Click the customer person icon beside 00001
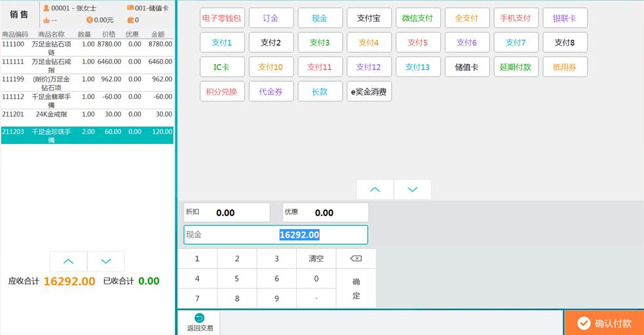 pyautogui.click(x=47, y=8)
